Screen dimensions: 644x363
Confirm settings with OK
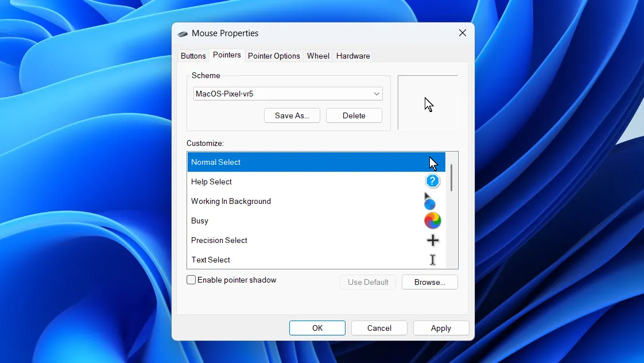coord(317,328)
